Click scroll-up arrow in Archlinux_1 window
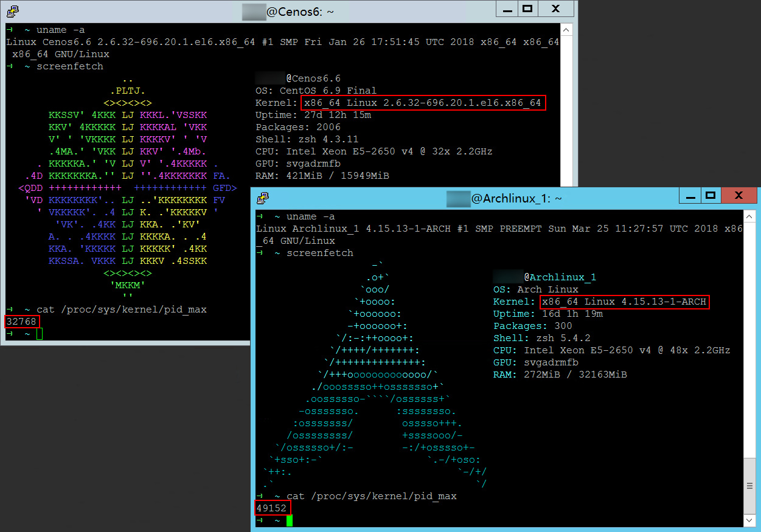This screenshot has width=761, height=532. point(751,217)
